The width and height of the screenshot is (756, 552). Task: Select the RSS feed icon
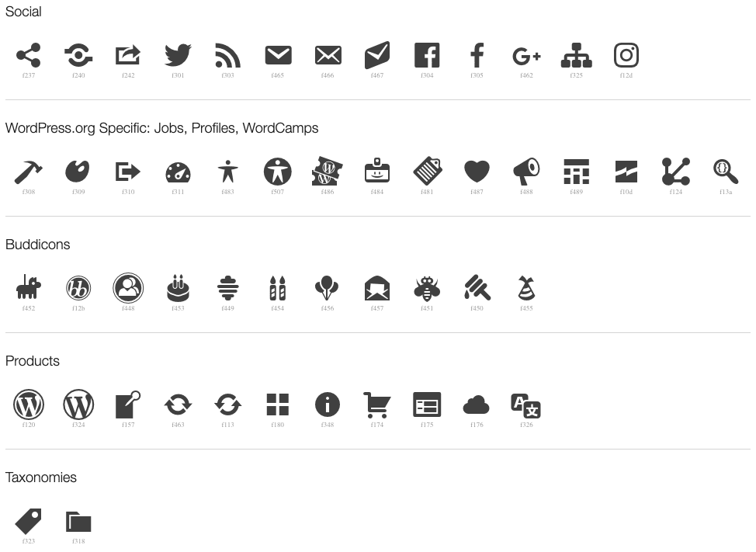[227, 55]
